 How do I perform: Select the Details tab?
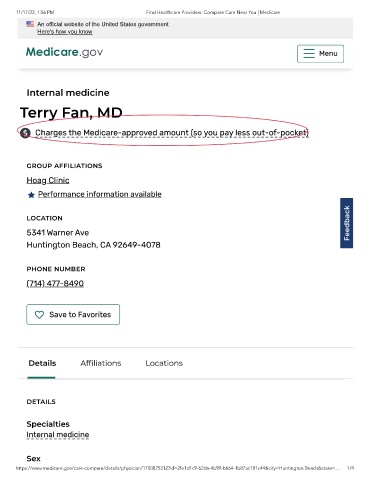pos(42,363)
